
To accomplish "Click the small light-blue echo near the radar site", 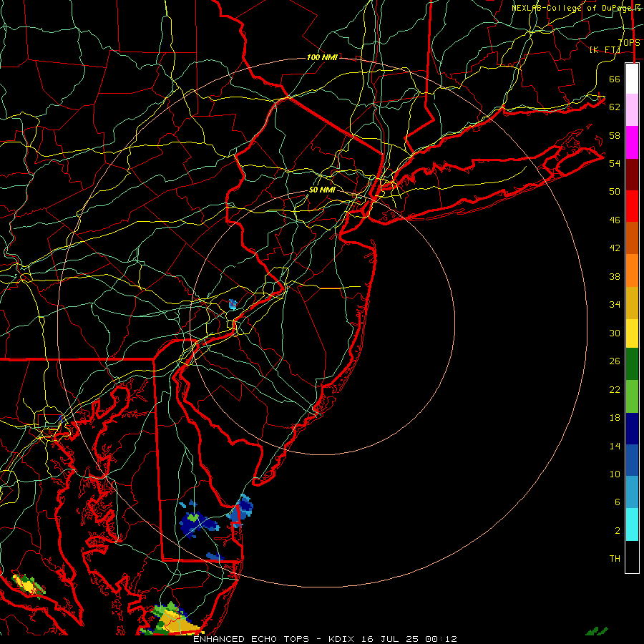I will 233,304.
